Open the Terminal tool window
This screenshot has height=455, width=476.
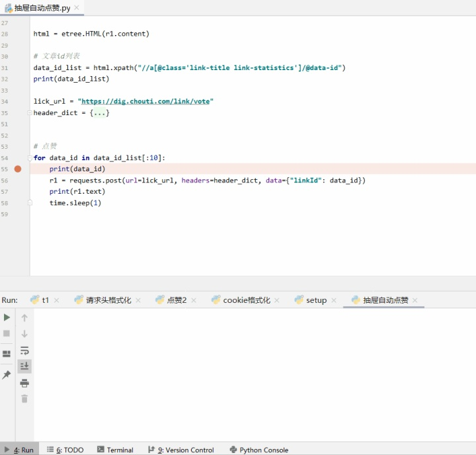pyautogui.click(x=115, y=450)
